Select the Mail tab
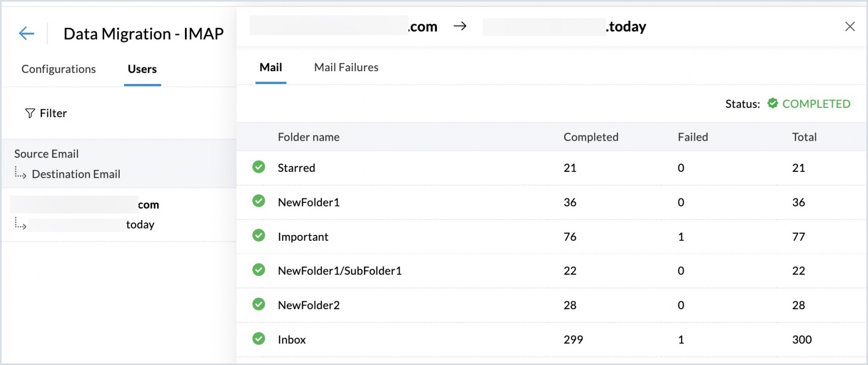 pos(270,67)
